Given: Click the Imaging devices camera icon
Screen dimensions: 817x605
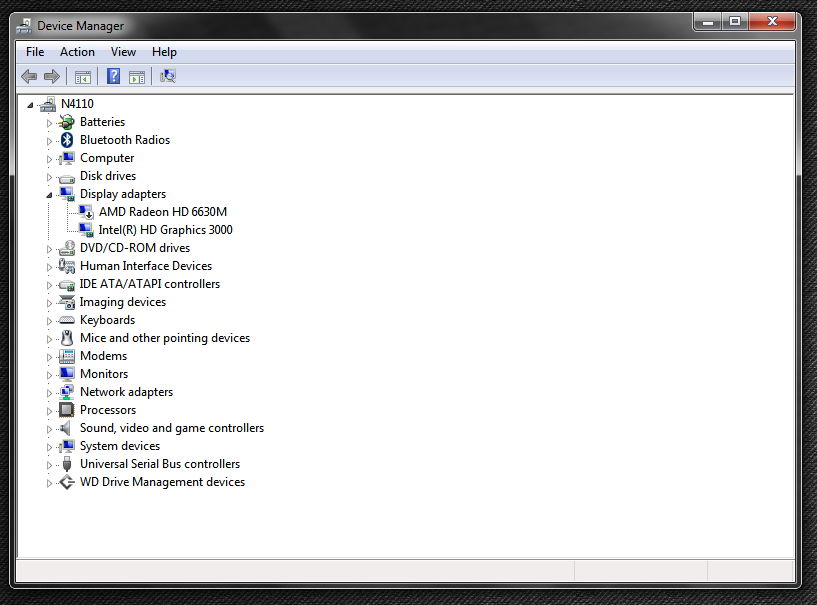Looking at the screenshot, I should point(67,302).
